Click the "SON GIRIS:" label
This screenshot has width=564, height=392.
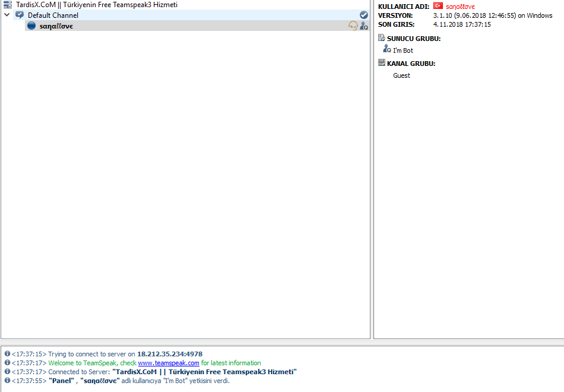396,24
